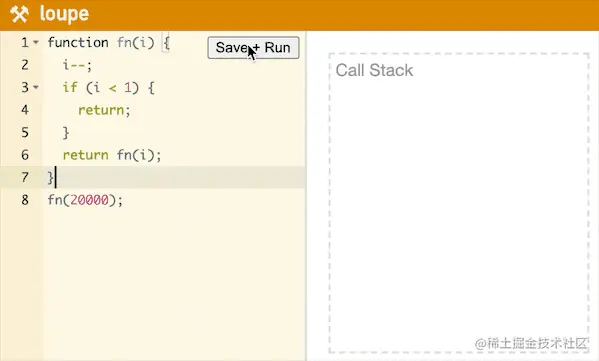Image resolution: width=599 pixels, height=361 pixels.
Task: Place cursor in 'function fn(i) {' code line
Action: pyautogui.click(x=109, y=42)
